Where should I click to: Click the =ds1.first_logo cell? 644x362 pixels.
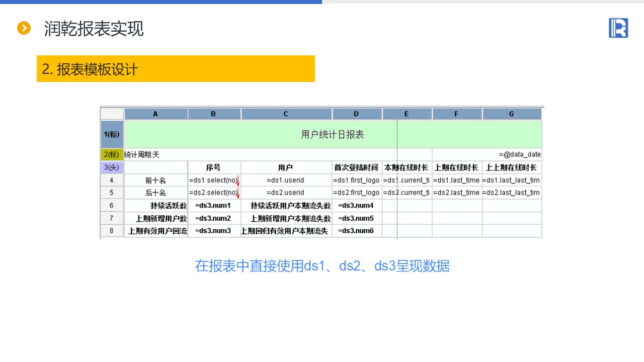(x=357, y=180)
